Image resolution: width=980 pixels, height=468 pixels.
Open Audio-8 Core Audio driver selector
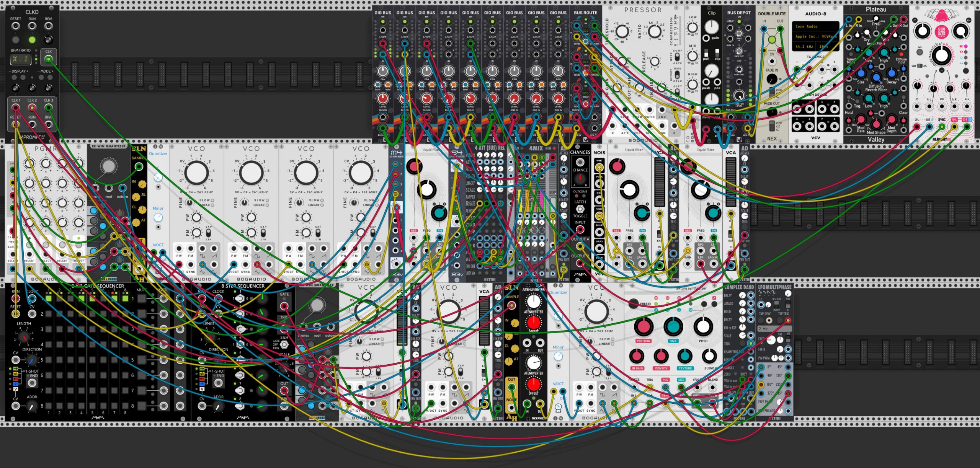tap(815, 26)
